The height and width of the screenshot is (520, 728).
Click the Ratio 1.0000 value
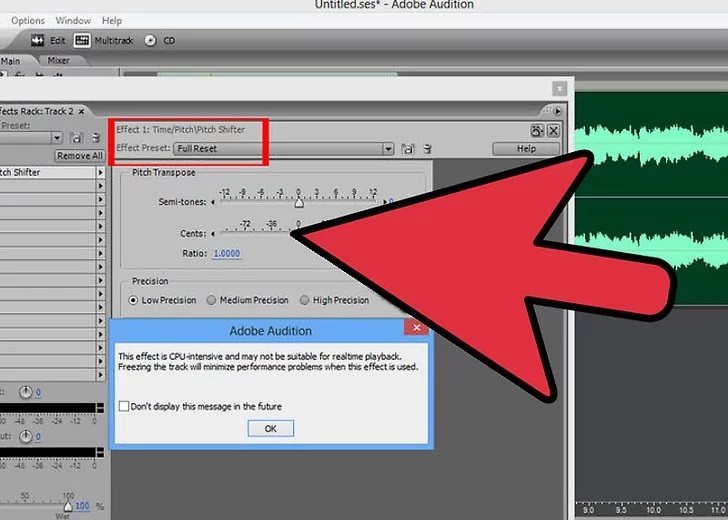point(227,254)
